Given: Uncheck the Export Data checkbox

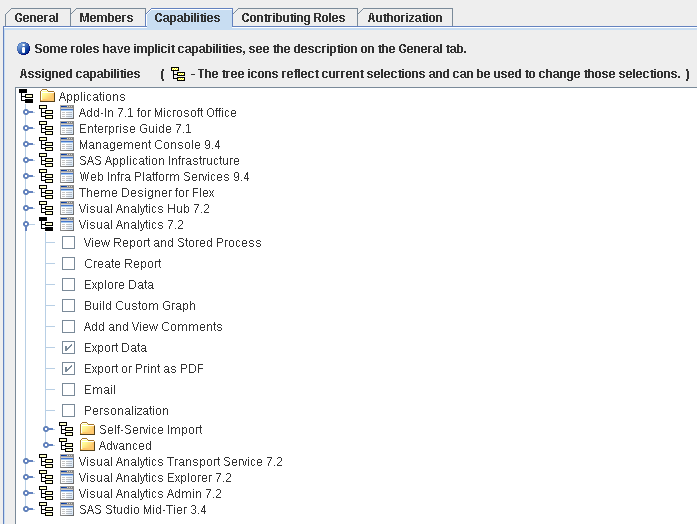Looking at the screenshot, I should pyautogui.click(x=68, y=348).
